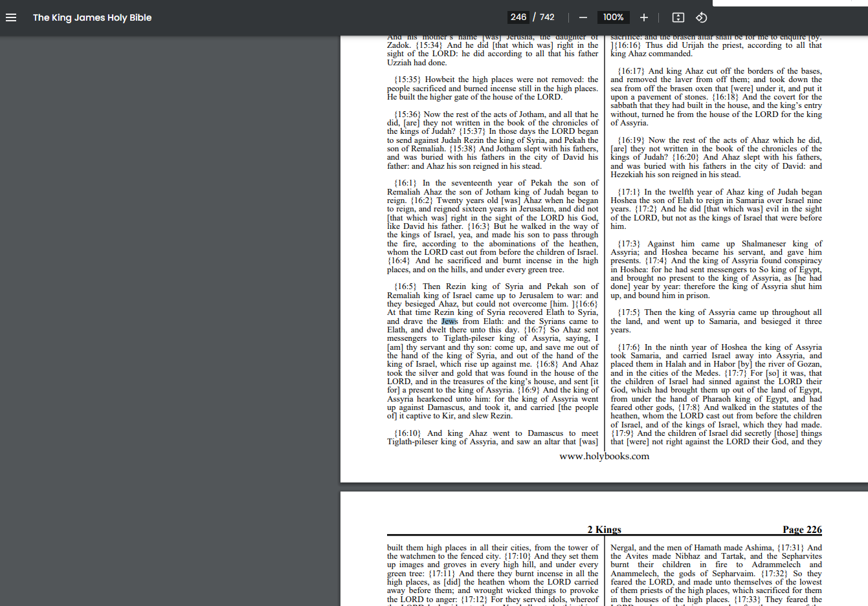Click verse marker {17:1} in right column
This screenshot has width=868, height=606.
click(629, 192)
